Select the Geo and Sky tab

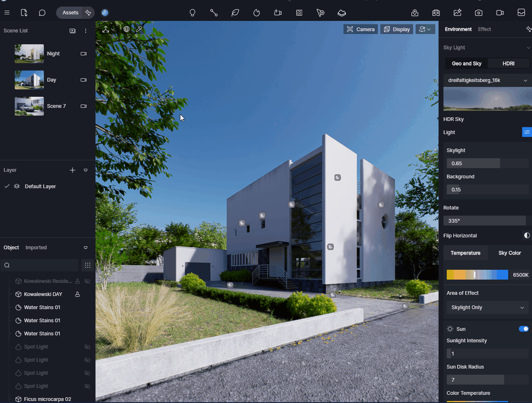click(466, 64)
